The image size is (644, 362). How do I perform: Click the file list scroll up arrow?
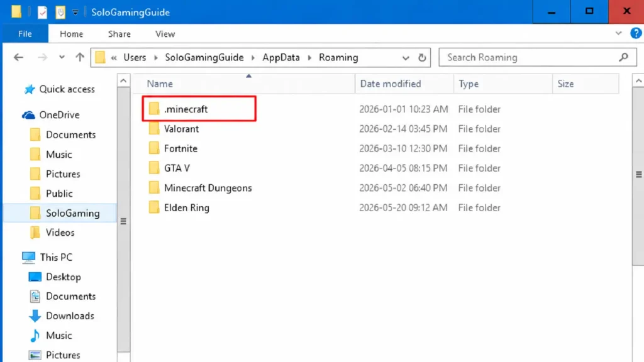(638, 81)
